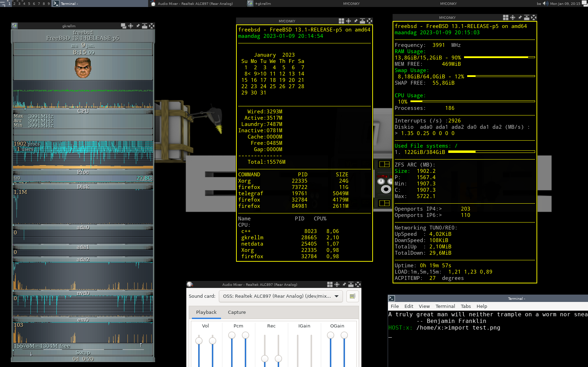Click the move arrows icon in left MYCONKY titlebar
This screenshot has height=367, width=588.
[x=348, y=21]
